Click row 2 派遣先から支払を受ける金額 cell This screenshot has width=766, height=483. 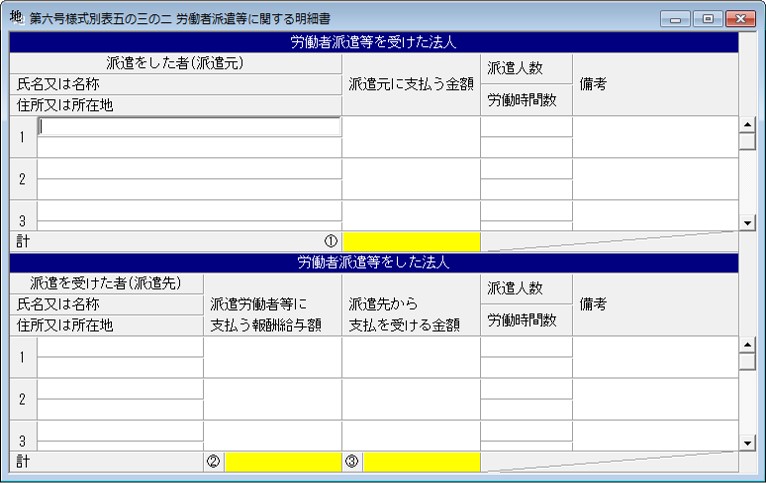(x=411, y=399)
